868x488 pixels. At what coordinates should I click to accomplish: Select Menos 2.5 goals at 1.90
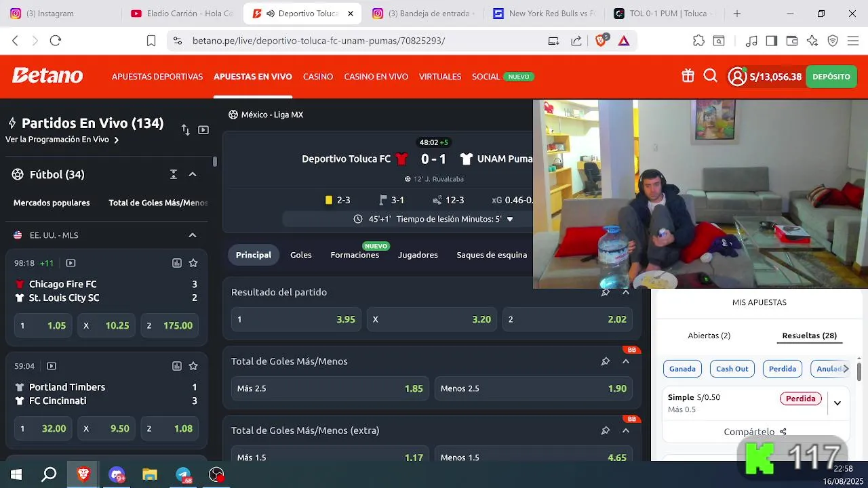coord(534,388)
